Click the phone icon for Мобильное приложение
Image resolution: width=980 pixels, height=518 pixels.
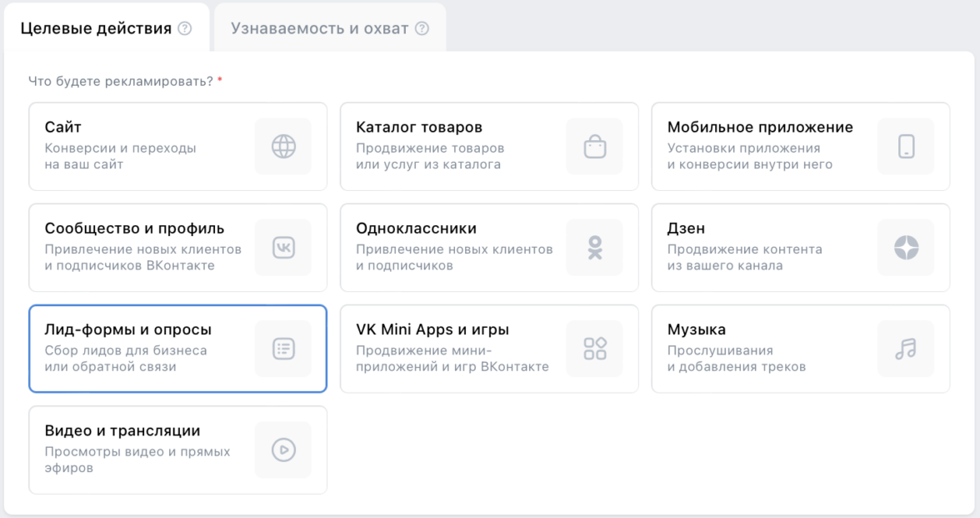[906, 146]
